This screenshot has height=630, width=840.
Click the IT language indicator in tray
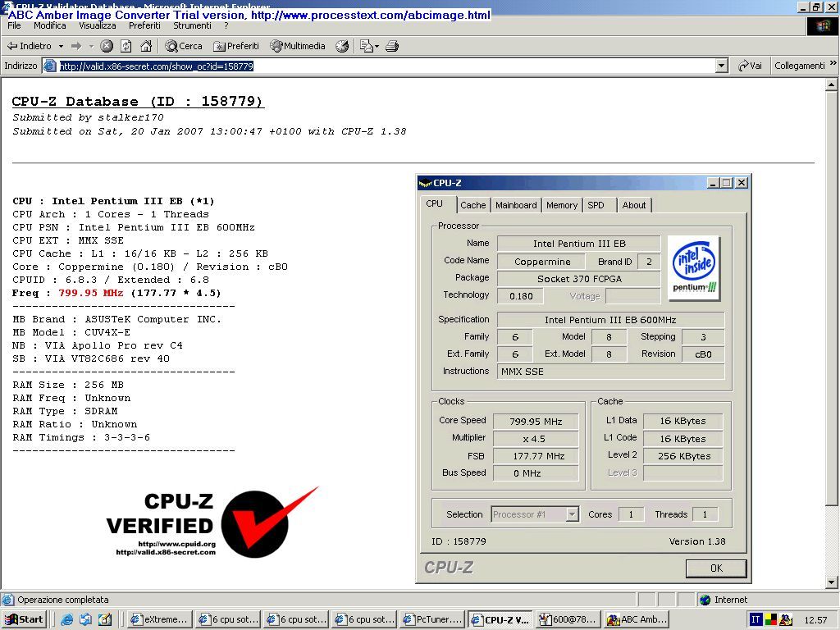pos(756,620)
